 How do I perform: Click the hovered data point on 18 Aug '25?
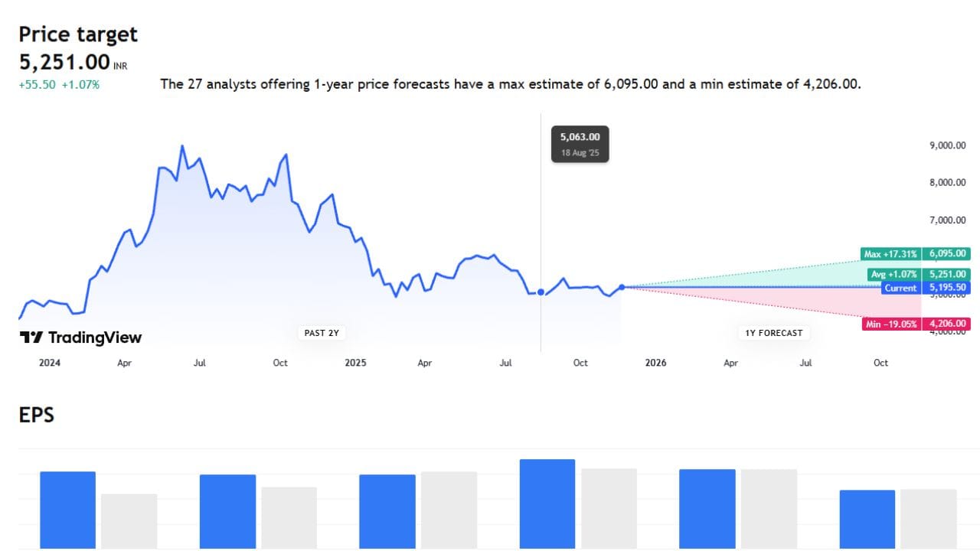tap(541, 292)
